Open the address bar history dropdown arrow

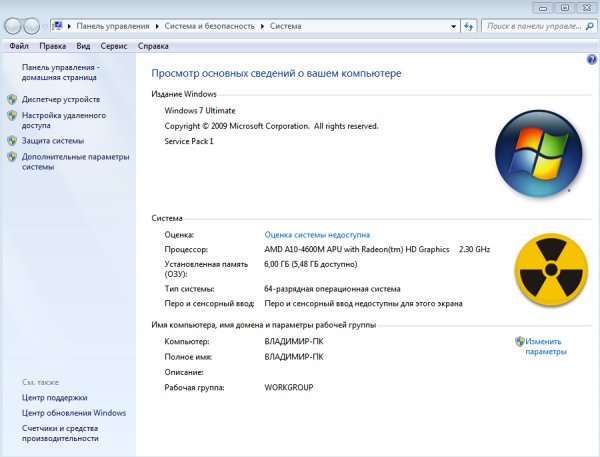click(x=453, y=26)
